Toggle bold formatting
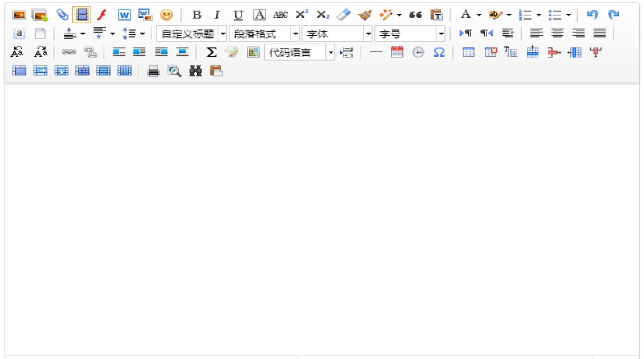The height and width of the screenshot is (359, 644). point(196,15)
